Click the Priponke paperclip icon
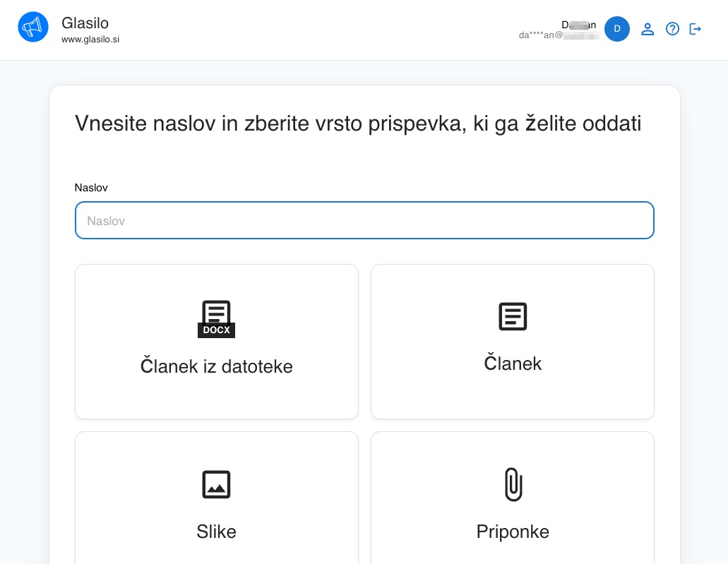 (513, 485)
